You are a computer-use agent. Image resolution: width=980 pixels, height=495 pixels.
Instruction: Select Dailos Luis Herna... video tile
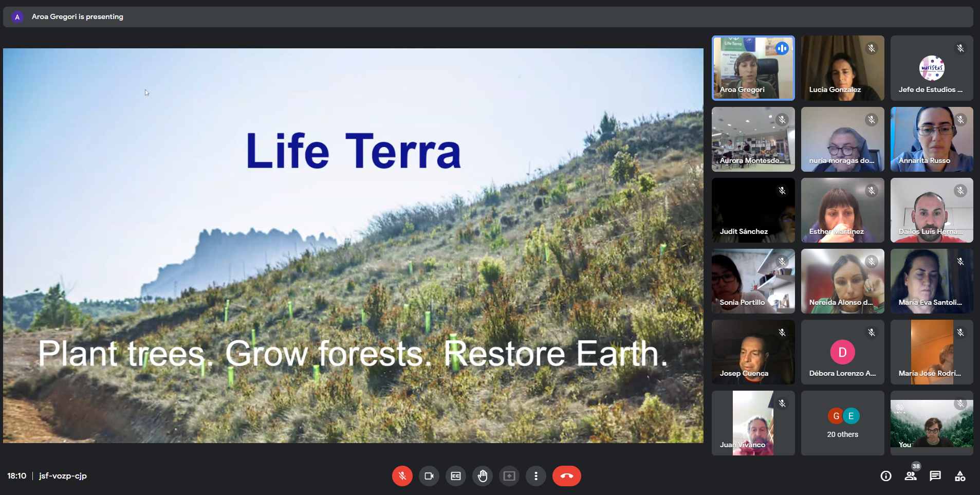pyautogui.click(x=932, y=210)
